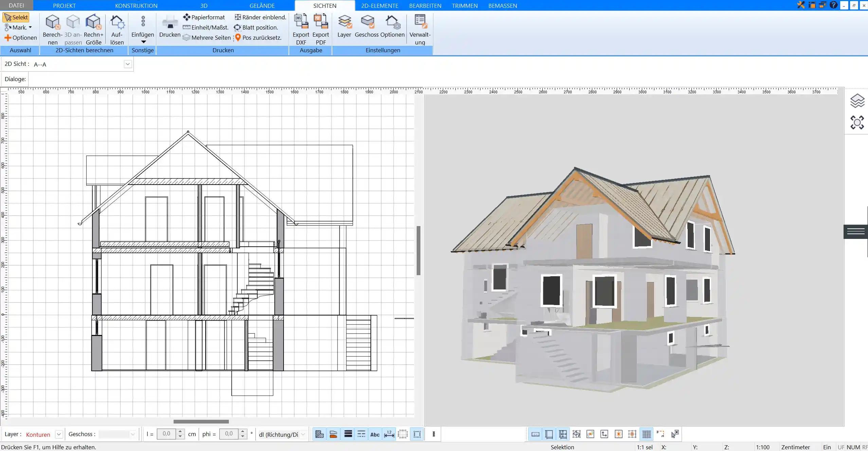Click the Selekt button
Image resolution: width=868 pixels, height=451 pixels.
[16, 17]
